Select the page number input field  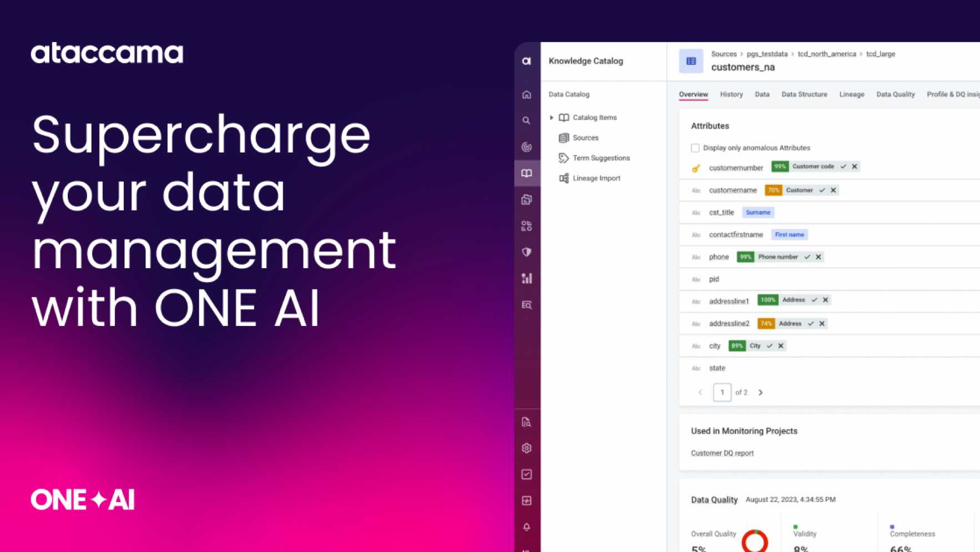[x=722, y=392]
